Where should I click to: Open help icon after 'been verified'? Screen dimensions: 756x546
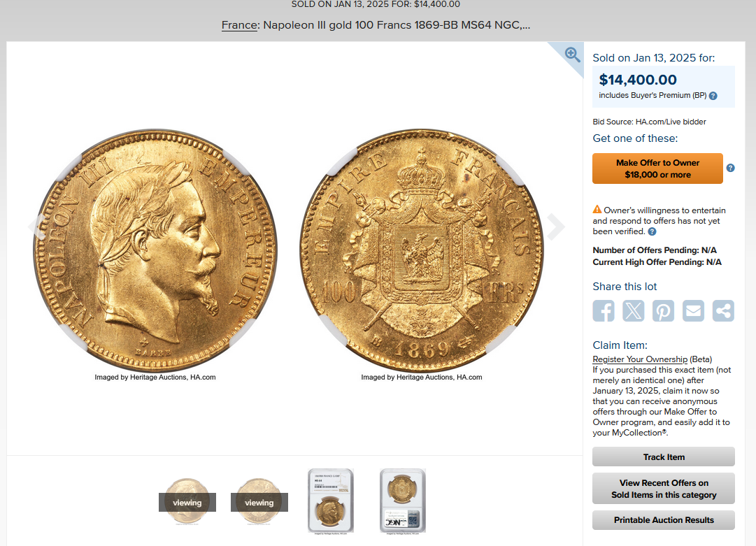click(x=652, y=232)
